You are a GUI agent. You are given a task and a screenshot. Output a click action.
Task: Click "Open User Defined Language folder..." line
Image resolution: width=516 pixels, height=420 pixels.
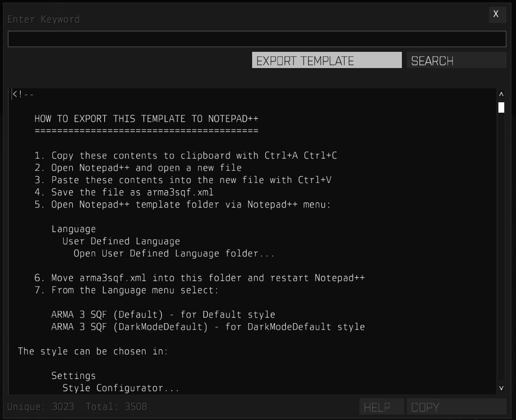coord(174,254)
